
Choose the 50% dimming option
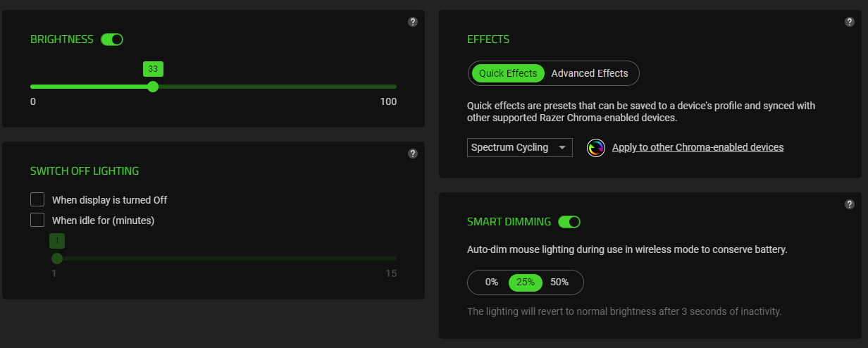pyautogui.click(x=559, y=282)
